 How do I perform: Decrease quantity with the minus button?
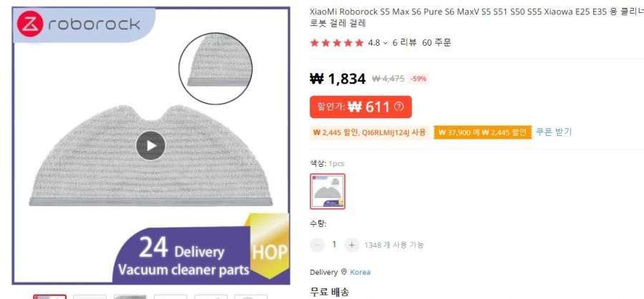coord(318,245)
